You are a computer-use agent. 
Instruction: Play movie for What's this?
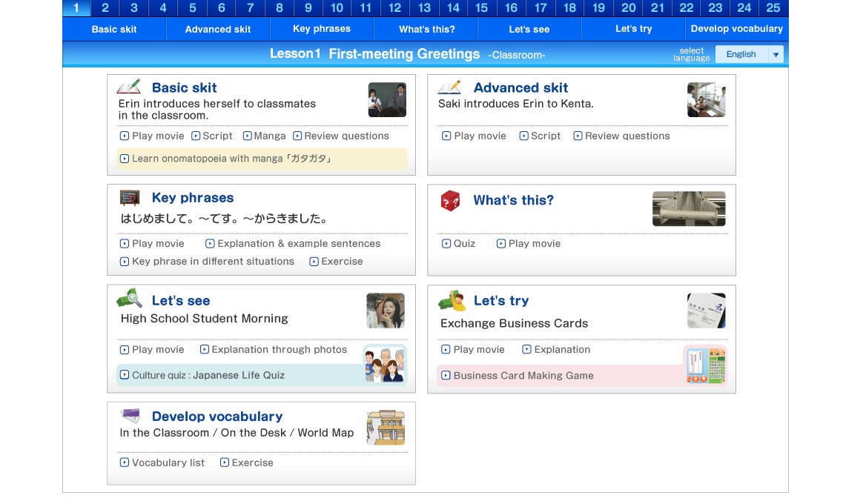(x=529, y=243)
